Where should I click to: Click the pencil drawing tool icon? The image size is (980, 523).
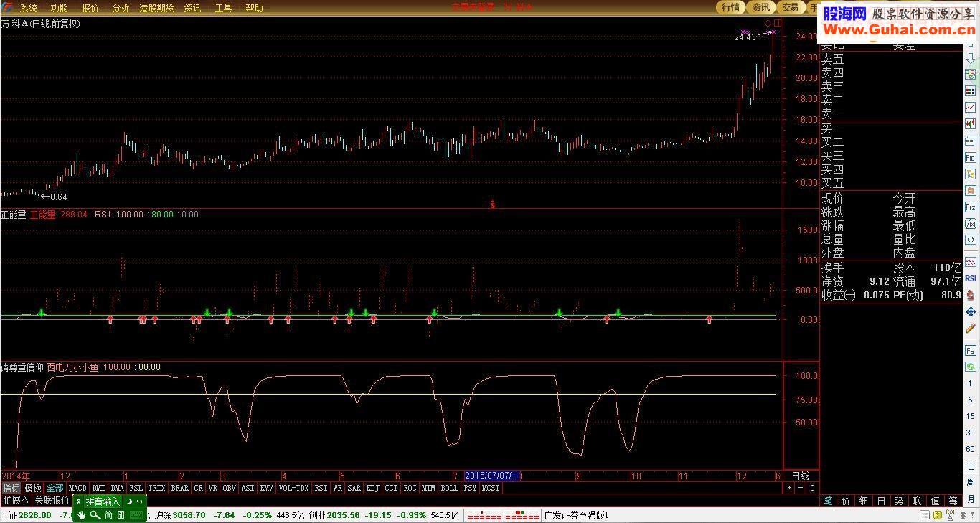point(970,328)
